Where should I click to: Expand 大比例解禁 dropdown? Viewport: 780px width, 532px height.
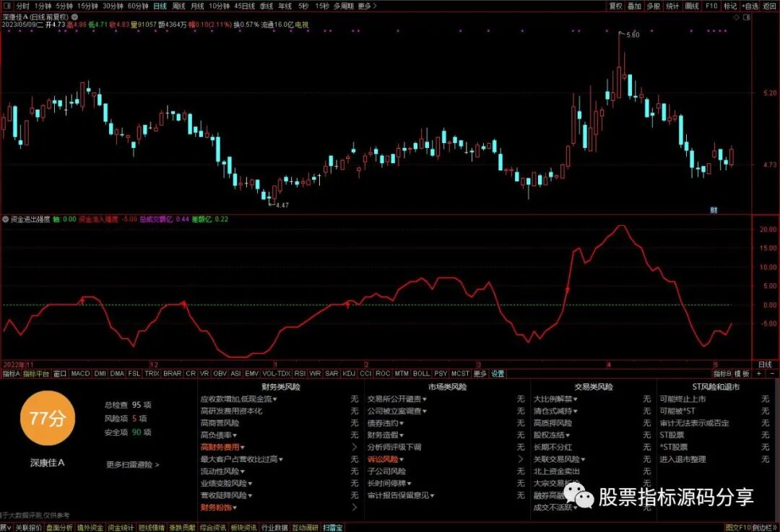(555, 398)
